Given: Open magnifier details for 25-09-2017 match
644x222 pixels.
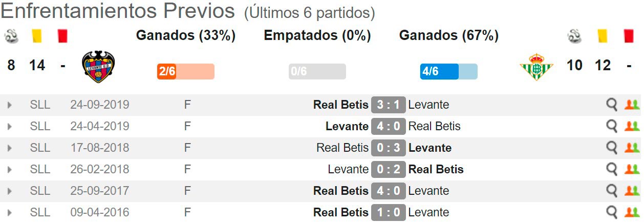Looking at the screenshot, I should (612, 191).
